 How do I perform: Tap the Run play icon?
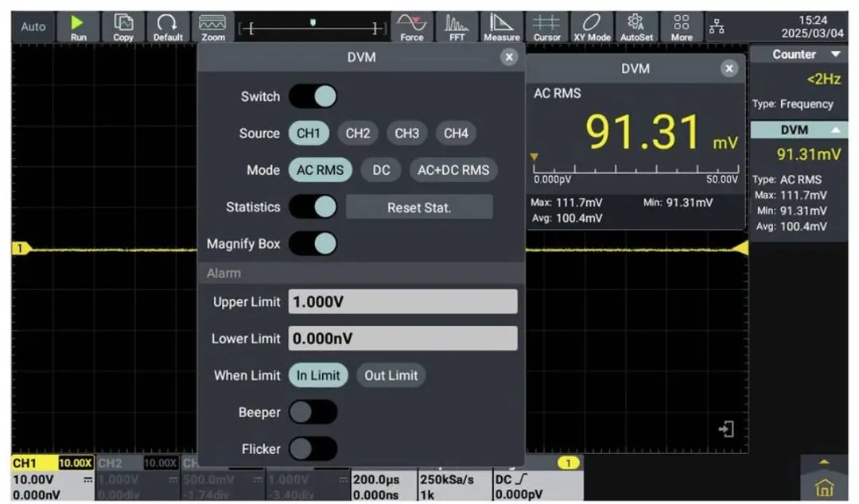point(78,27)
